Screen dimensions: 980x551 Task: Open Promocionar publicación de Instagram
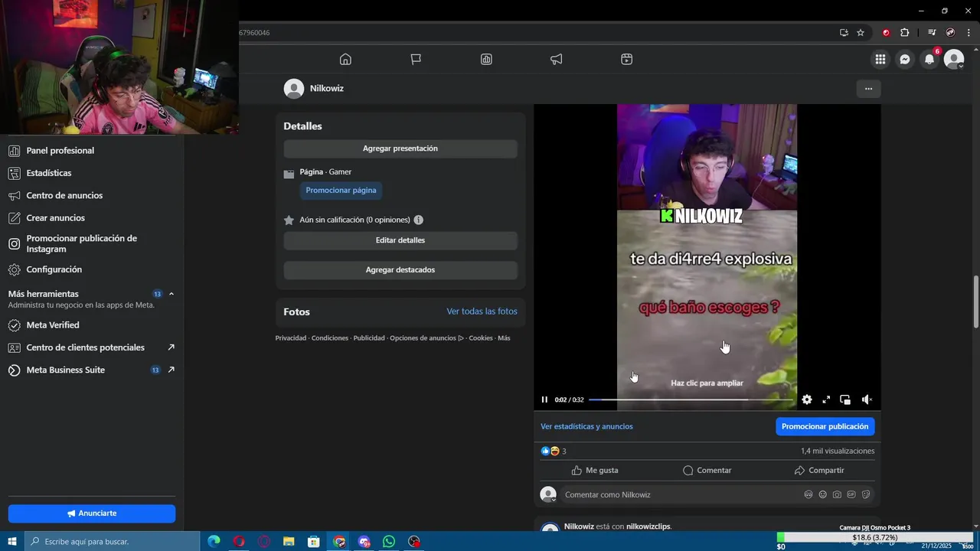(x=92, y=243)
